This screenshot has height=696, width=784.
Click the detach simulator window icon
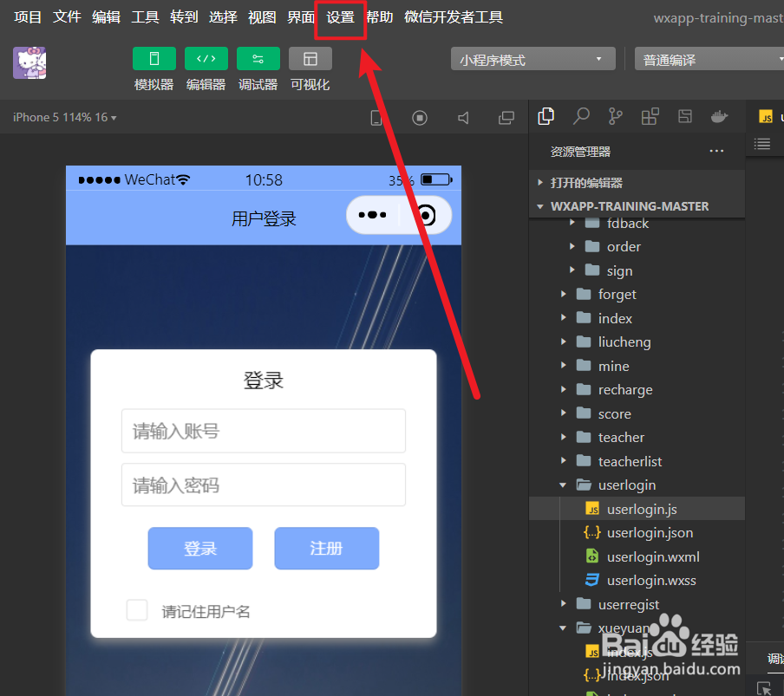(506, 118)
